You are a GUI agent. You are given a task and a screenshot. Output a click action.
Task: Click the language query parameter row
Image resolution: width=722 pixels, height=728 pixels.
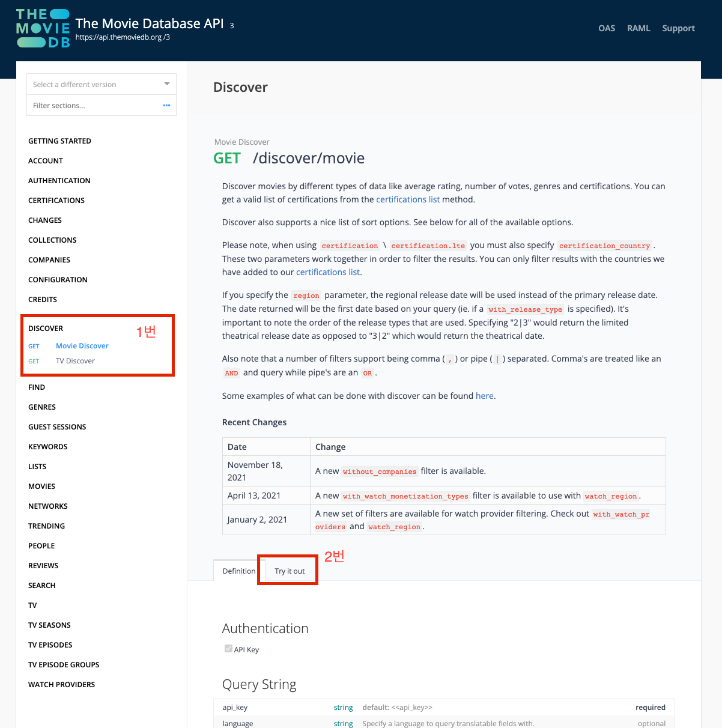(444, 723)
